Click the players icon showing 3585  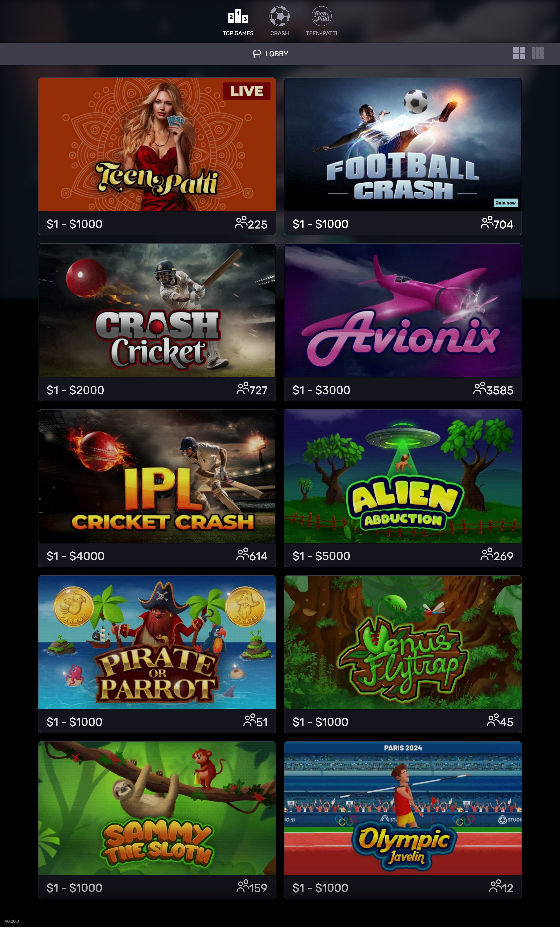pos(479,388)
